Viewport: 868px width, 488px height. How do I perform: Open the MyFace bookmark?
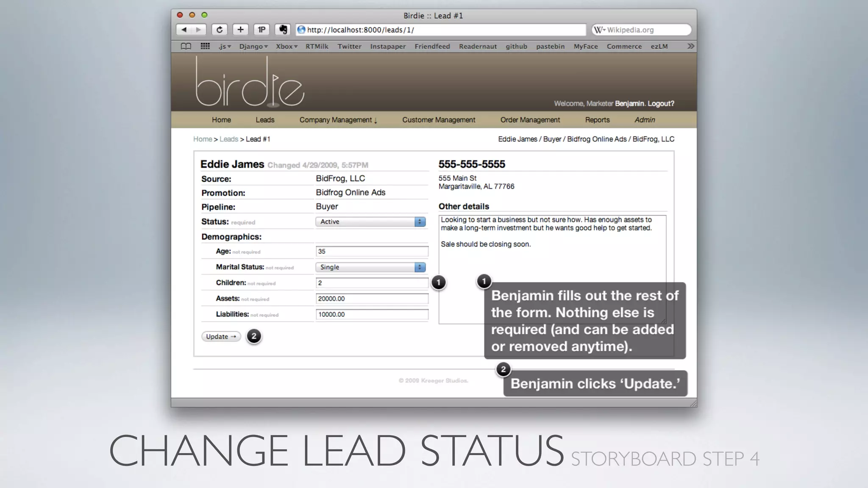click(585, 47)
